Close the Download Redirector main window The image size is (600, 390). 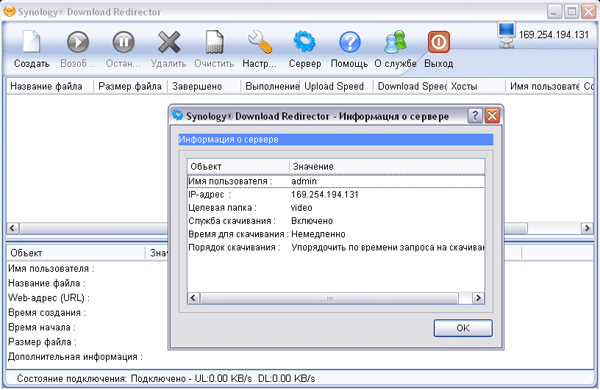(589, 11)
